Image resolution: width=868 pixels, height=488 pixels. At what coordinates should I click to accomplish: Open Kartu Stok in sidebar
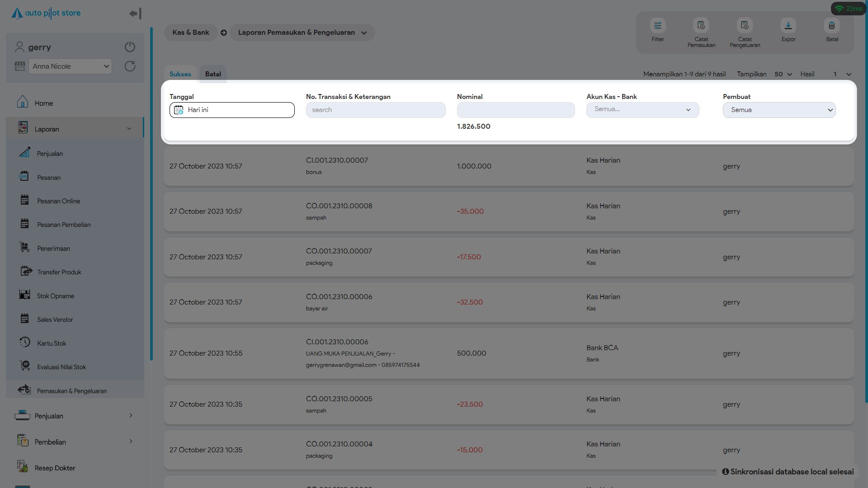pyautogui.click(x=52, y=343)
